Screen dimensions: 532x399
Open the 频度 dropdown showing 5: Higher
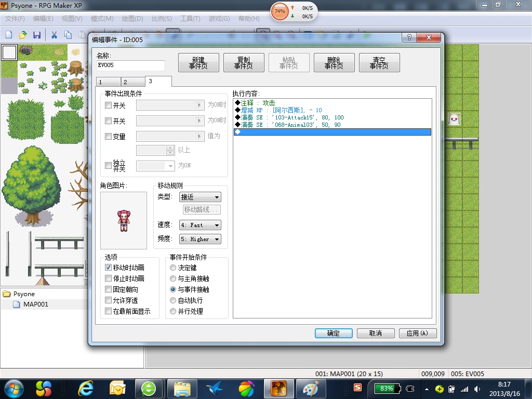pos(200,239)
